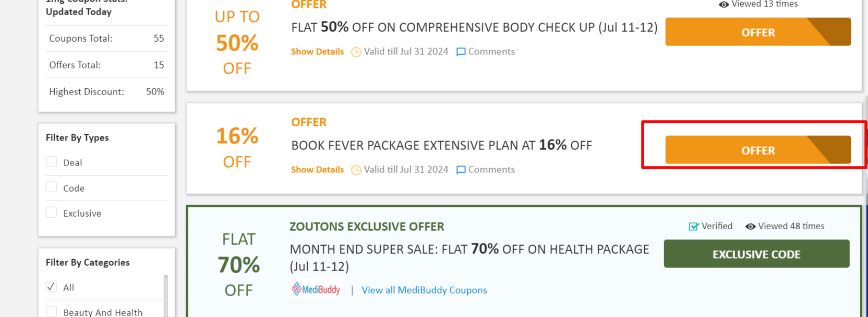Viewport: 868px width, 317px height.
Task: Click the clock icon on 16% offer
Action: pos(356,170)
